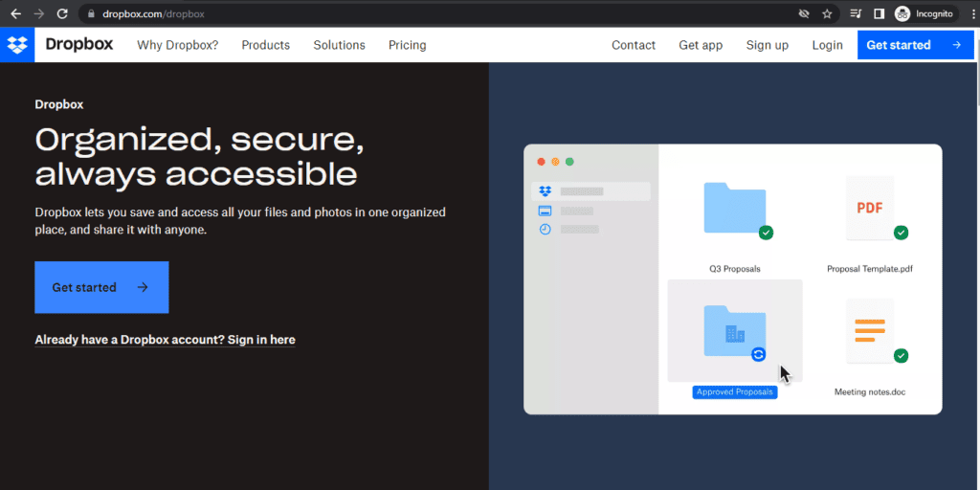This screenshot has height=490, width=980.
Task: Go back using browser back arrow
Action: 15,13
